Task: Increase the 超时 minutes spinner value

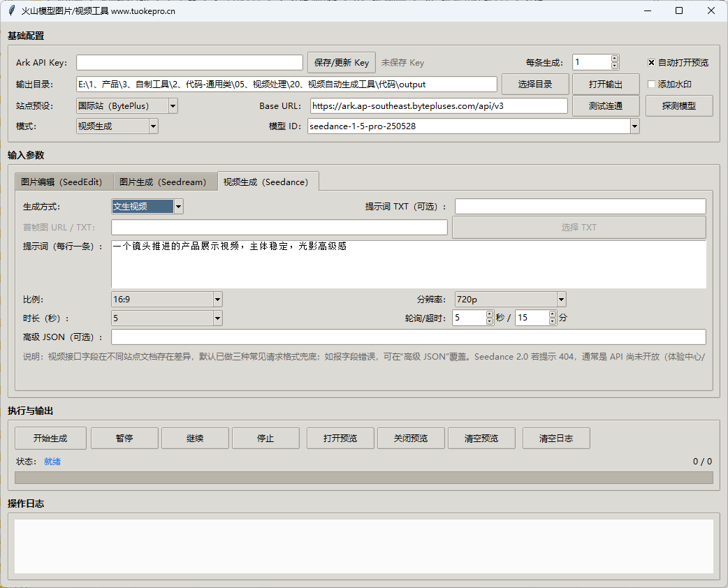Action: (553, 314)
